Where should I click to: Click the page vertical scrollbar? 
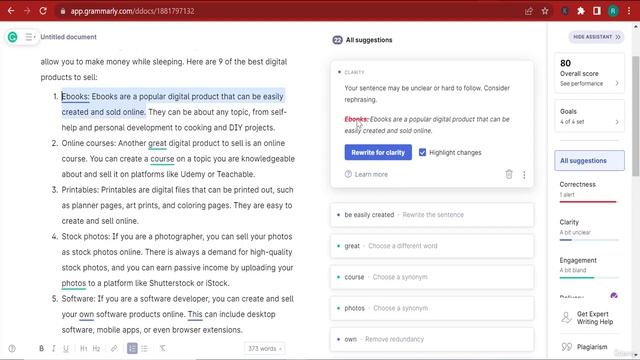pos(636,116)
